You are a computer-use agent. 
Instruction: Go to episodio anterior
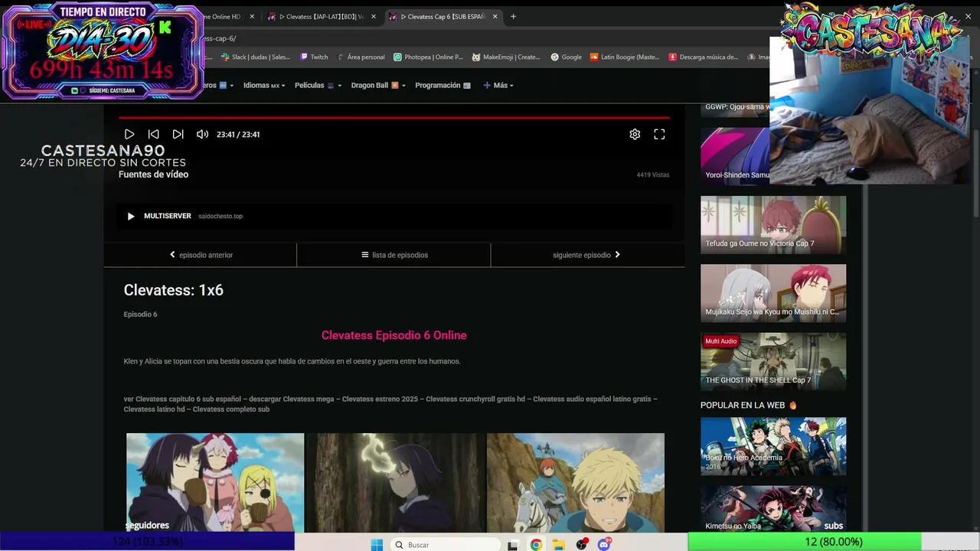click(x=201, y=255)
